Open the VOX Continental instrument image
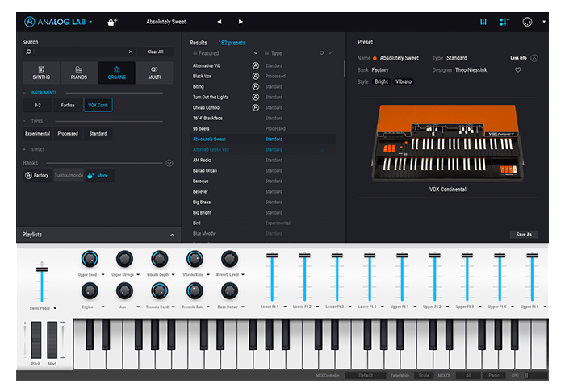Screen dimensions: 565x392 pyautogui.click(x=447, y=143)
